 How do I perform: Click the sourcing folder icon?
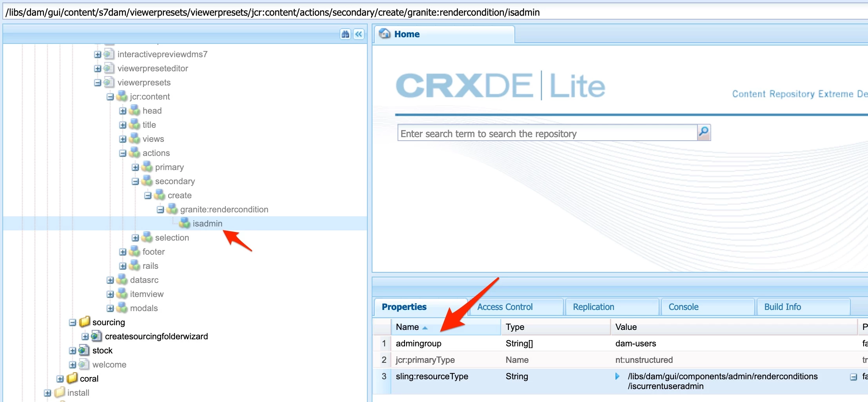[x=84, y=322]
